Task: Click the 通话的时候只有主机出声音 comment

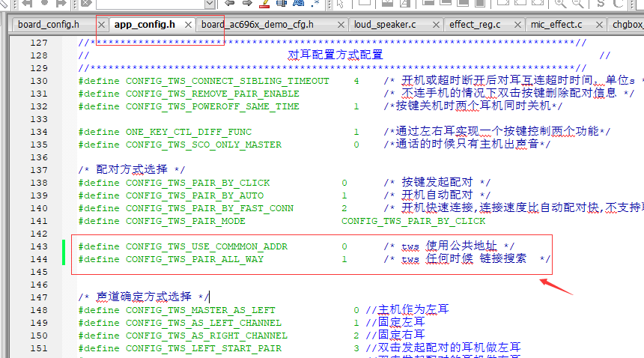Action: [467, 144]
